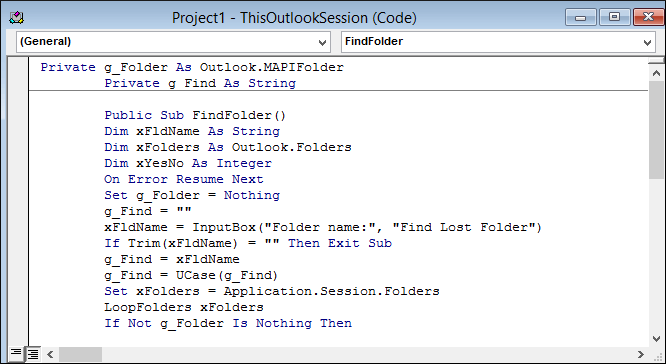Click vertical scrollbar up arrow

coord(656,73)
